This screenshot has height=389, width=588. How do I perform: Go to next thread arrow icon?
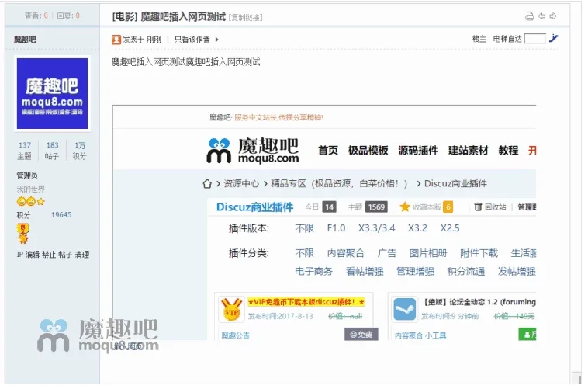[553, 16]
